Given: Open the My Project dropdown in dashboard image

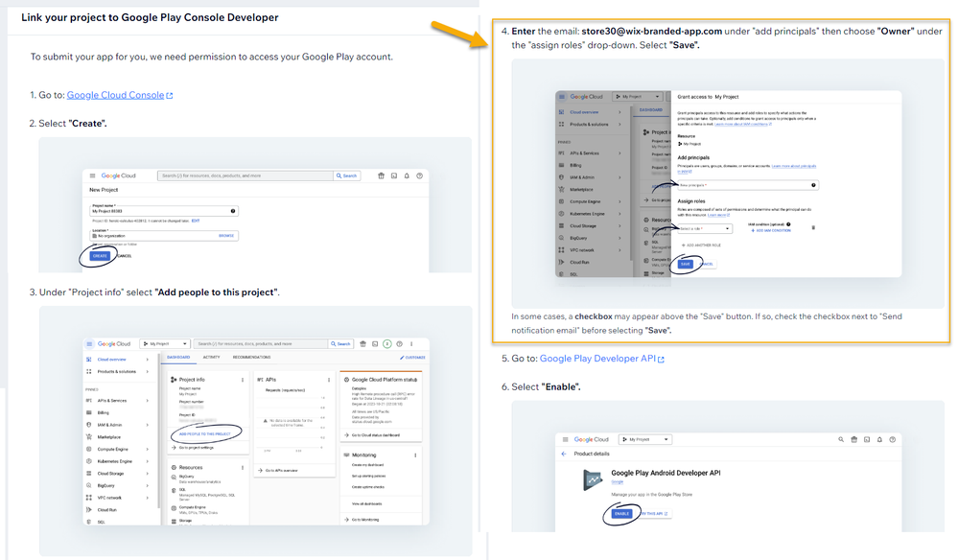Looking at the screenshot, I should tap(165, 344).
